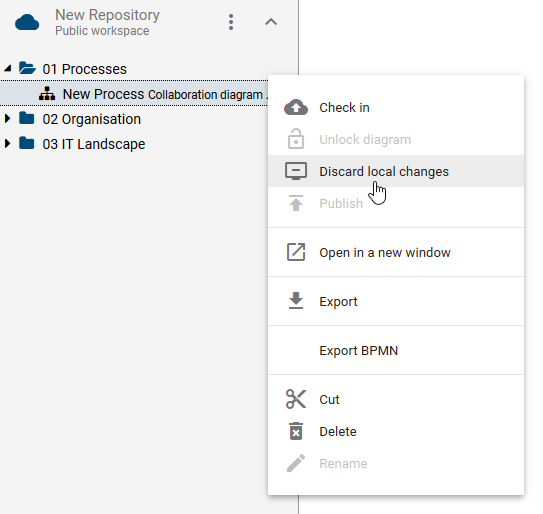Click the New Repository title text
This screenshot has height=514, width=543.
(107, 15)
